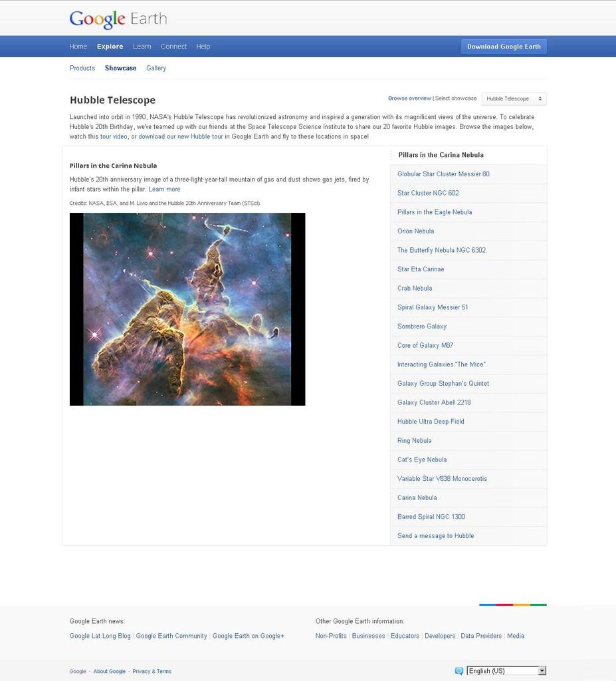Click Send a message to Hubble
616x681 pixels.
(x=468, y=537)
